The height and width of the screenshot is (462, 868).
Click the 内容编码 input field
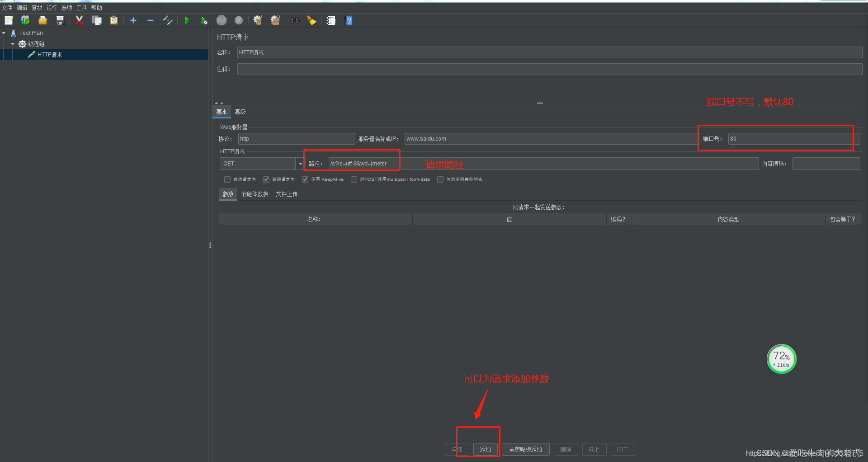tap(826, 164)
